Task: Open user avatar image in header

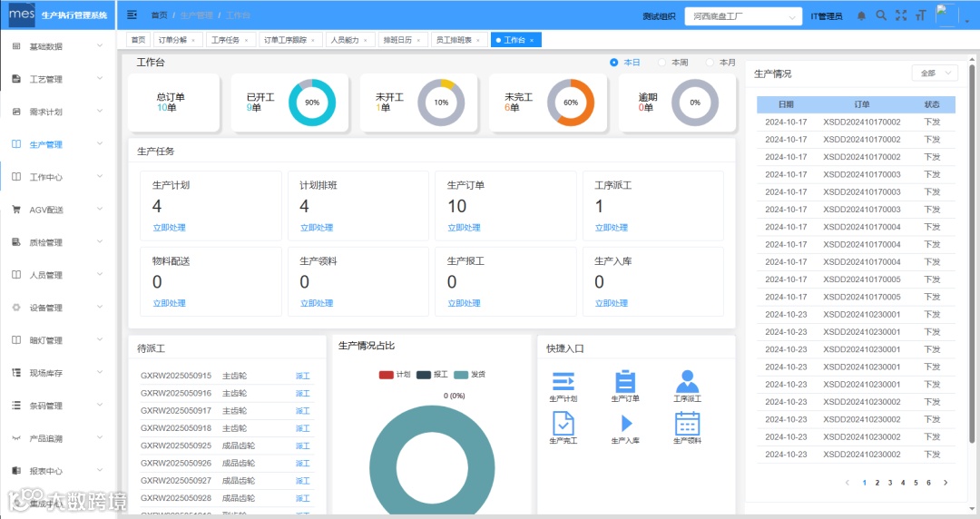Action: (x=946, y=15)
